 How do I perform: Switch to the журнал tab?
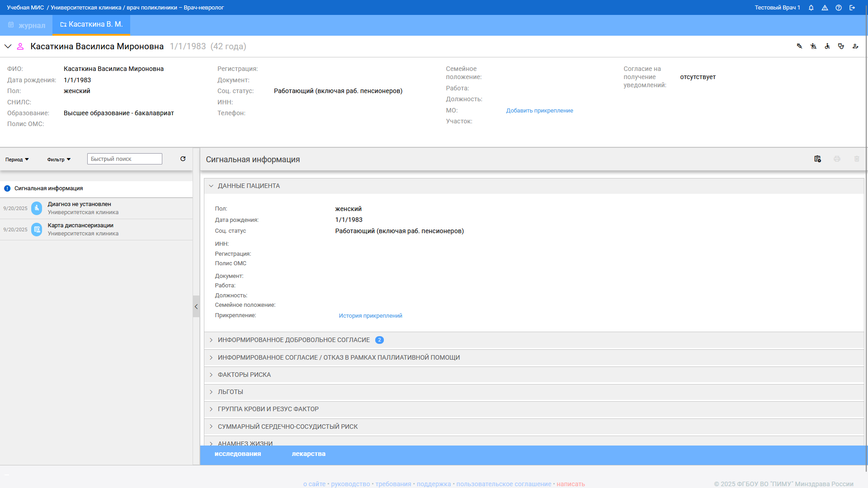pos(27,25)
